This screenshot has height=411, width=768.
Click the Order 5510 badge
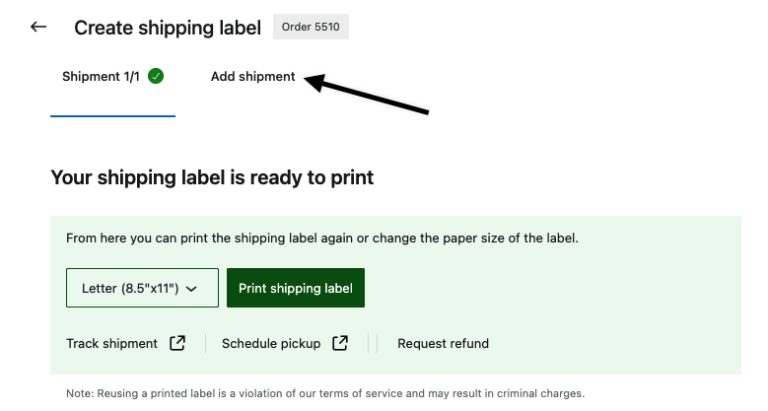coord(310,27)
